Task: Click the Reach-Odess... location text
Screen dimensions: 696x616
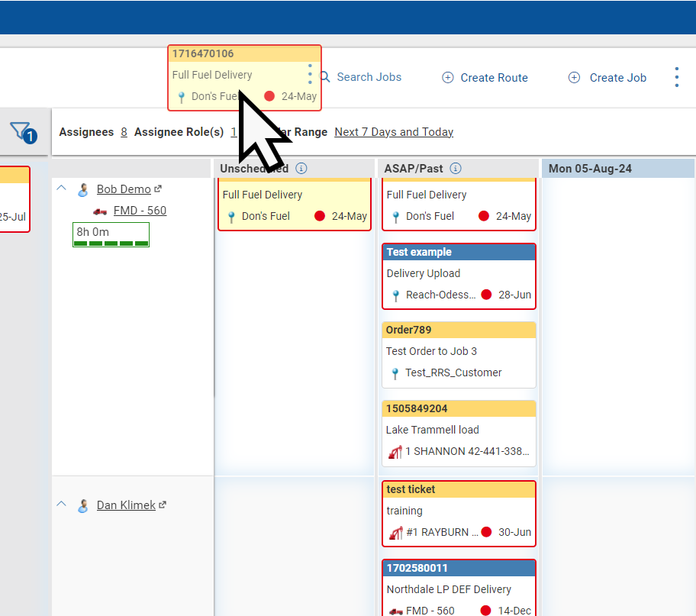Action: point(440,295)
